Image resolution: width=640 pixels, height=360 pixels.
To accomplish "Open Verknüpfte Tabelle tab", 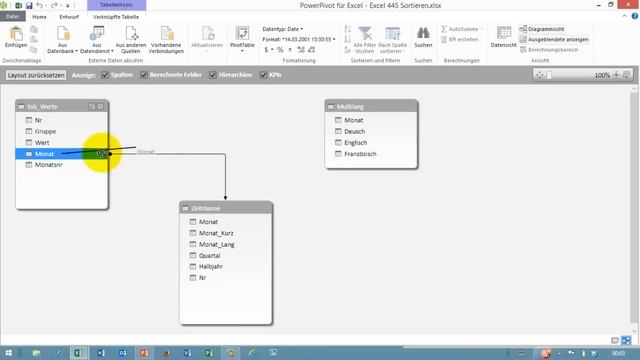I will pos(116,17).
